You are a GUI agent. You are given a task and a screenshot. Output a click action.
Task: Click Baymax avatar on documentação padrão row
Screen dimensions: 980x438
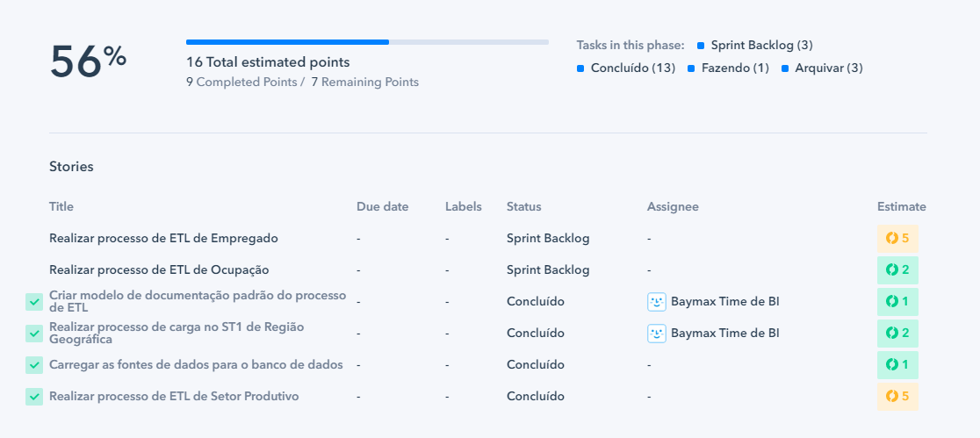[x=657, y=302]
